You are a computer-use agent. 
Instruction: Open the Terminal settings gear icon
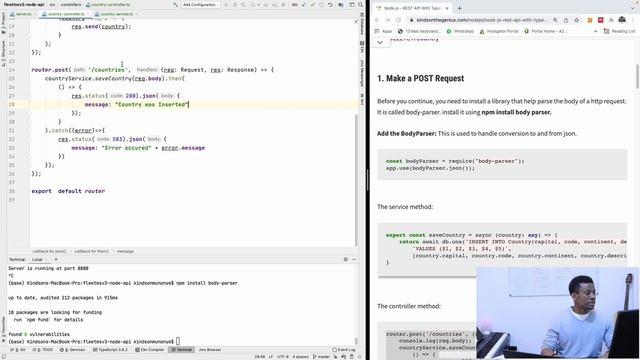coord(346,259)
